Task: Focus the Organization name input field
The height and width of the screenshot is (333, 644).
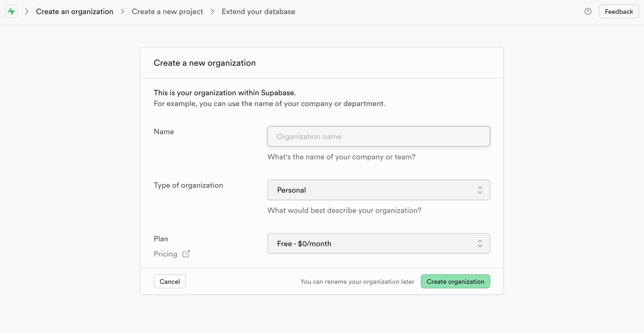Action: [x=378, y=136]
